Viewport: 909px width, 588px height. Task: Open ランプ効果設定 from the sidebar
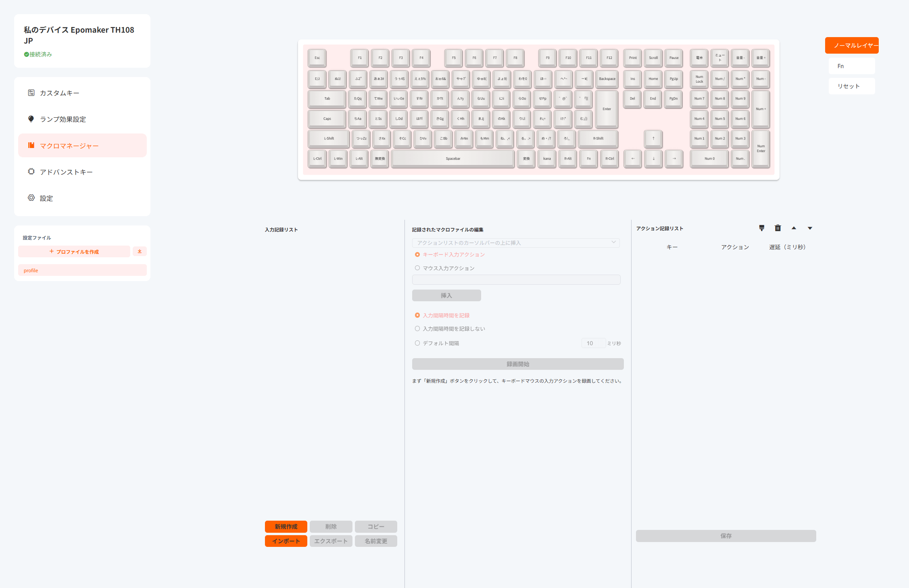point(63,119)
